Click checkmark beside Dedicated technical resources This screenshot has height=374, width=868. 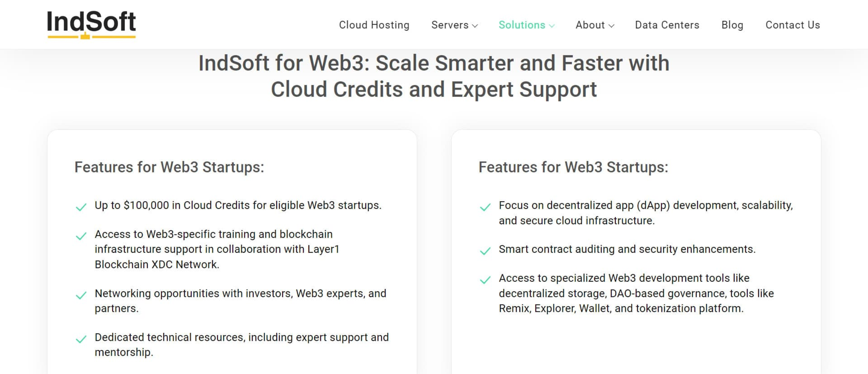(x=81, y=339)
